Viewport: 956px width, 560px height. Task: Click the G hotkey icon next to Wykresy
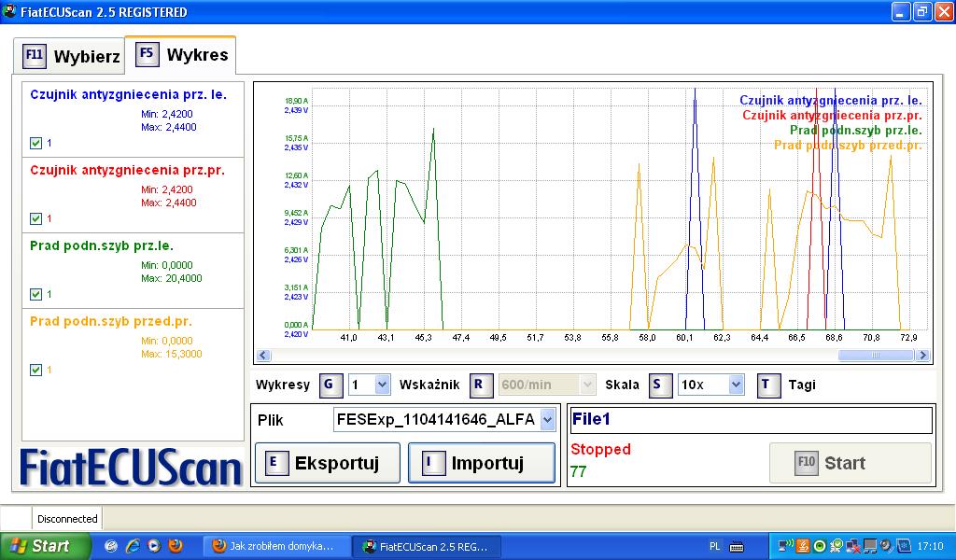tap(330, 385)
